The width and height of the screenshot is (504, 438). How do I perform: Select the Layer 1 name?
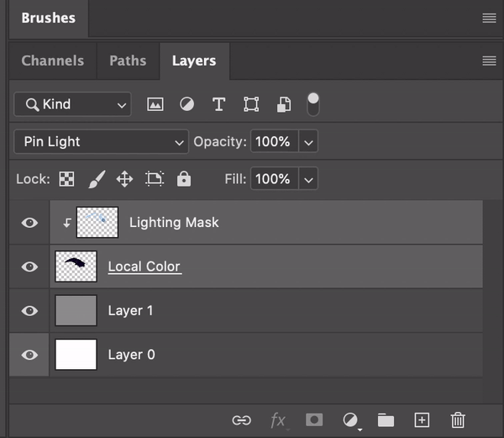(x=130, y=311)
